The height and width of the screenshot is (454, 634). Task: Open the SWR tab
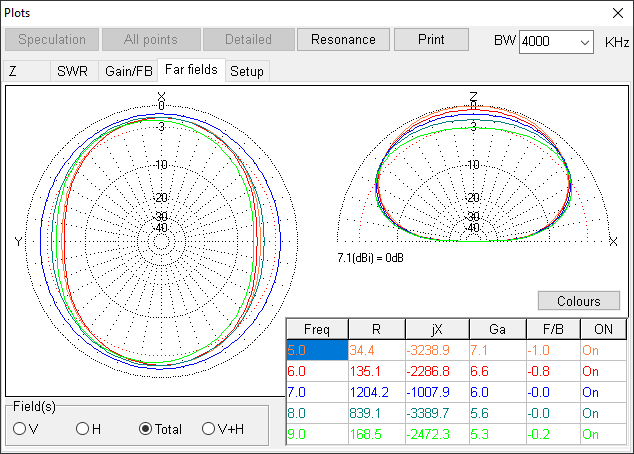point(72,71)
